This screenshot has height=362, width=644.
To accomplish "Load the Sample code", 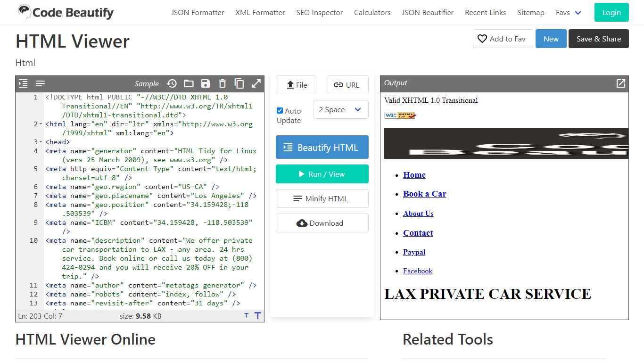I will point(147,83).
